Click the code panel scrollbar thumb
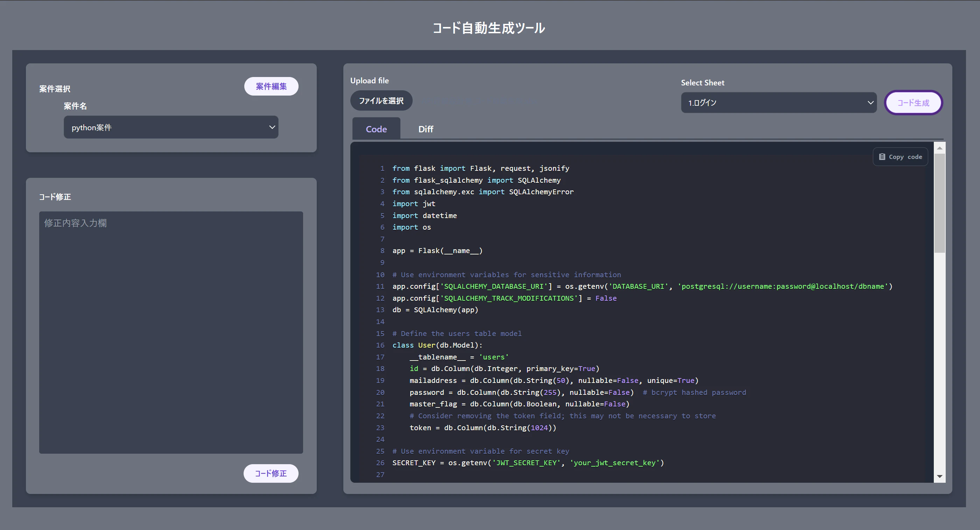 tap(939, 203)
